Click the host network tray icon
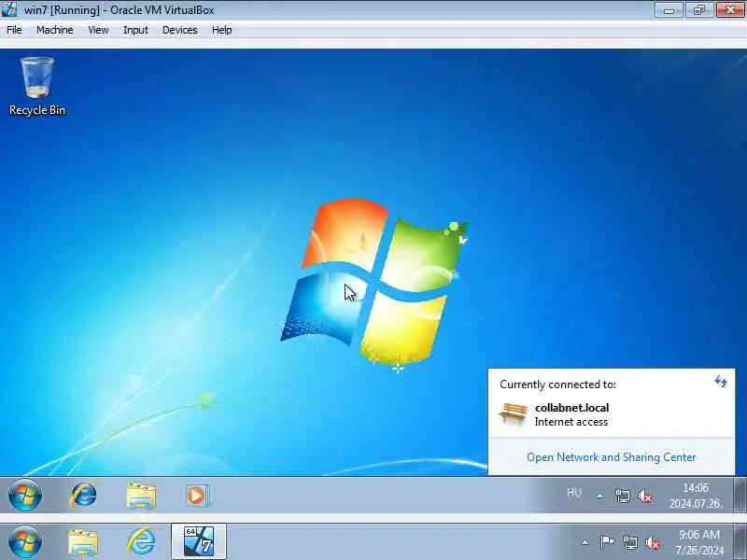Screen dimensions: 747x560 point(629,542)
